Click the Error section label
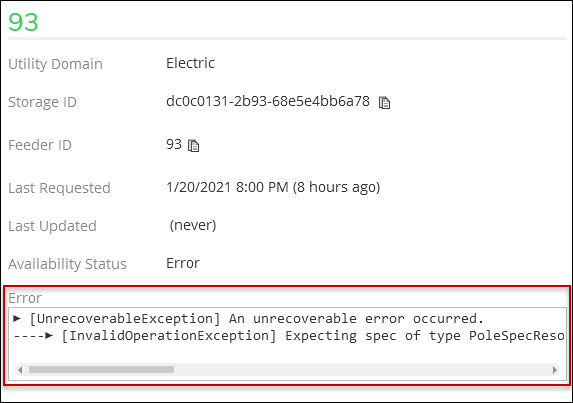 pyautogui.click(x=25, y=298)
